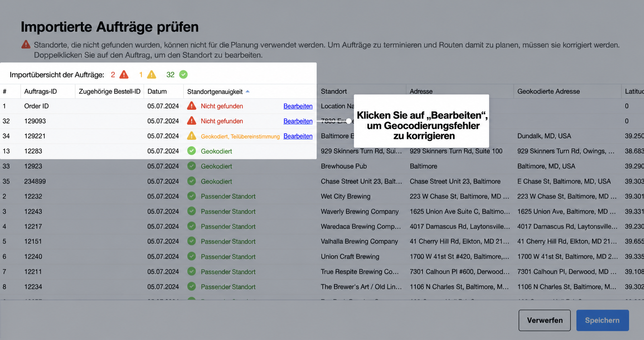Click the red warning icon beside the Standorte notice
This screenshot has height=340, width=644.
pyautogui.click(x=26, y=44)
